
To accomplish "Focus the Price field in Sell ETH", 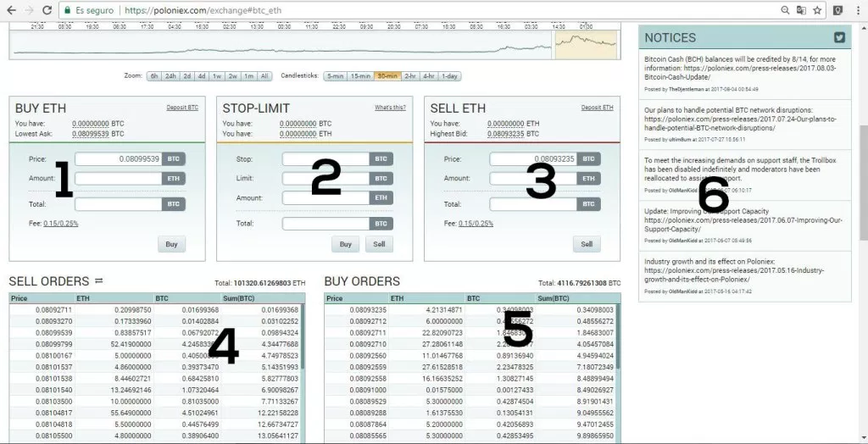I will [x=534, y=159].
